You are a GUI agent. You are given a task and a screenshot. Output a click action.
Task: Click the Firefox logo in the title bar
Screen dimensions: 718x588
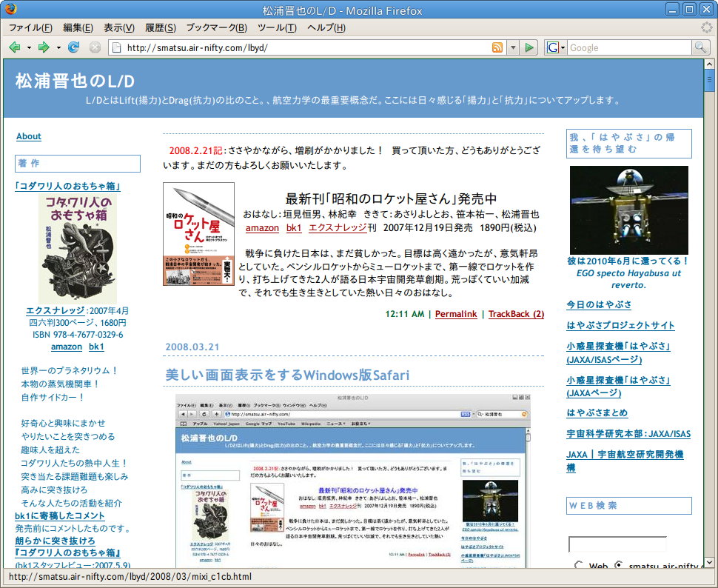click(x=10, y=9)
